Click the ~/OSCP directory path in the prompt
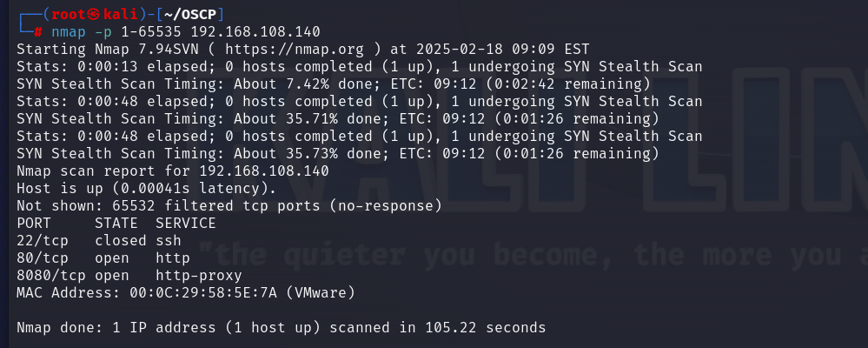 pyautogui.click(x=189, y=14)
